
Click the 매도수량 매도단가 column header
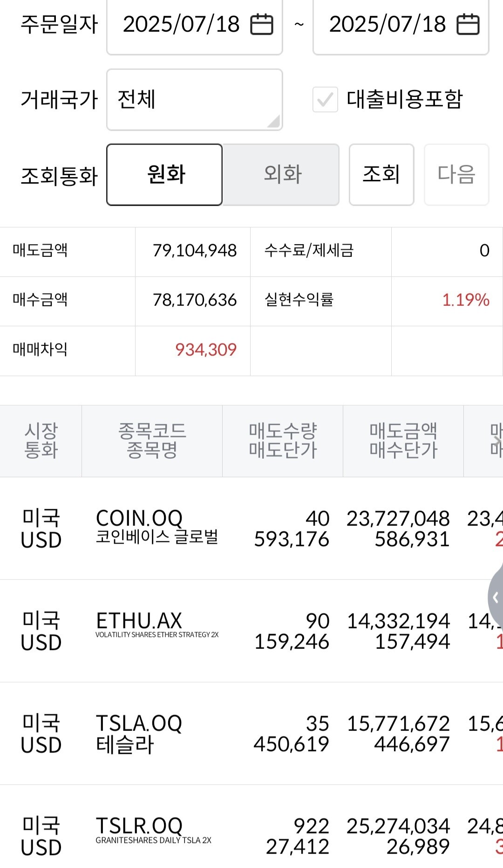(282, 441)
